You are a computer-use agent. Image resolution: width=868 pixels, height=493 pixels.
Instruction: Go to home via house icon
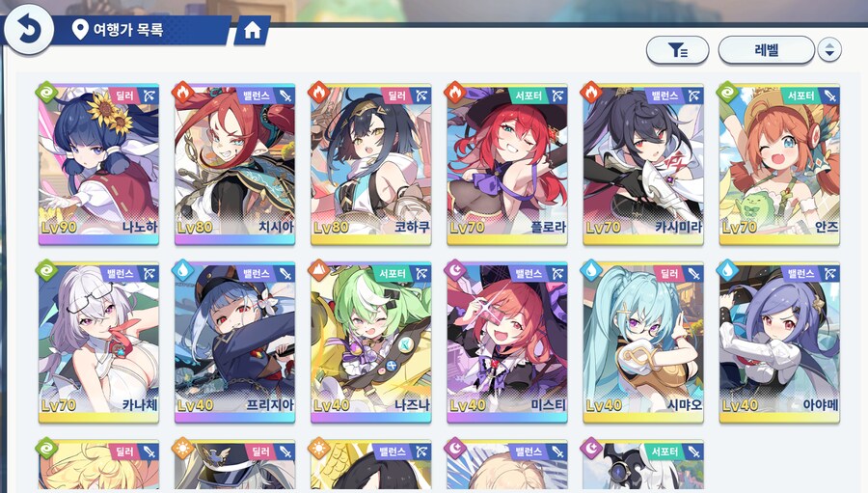pos(253,30)
